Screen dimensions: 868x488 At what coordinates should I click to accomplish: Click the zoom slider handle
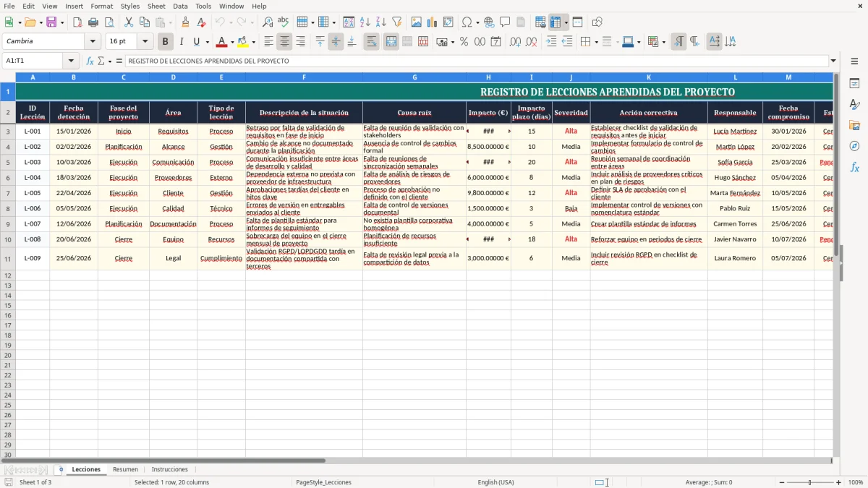coord(810,482)
